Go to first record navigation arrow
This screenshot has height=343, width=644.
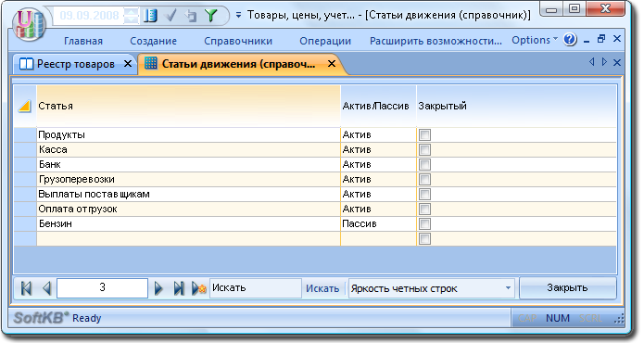[26, 288]
